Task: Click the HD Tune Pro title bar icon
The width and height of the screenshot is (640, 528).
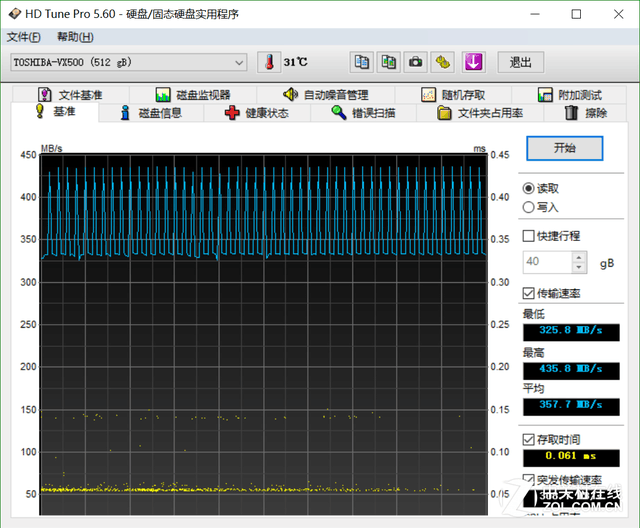Action: pos(15,14)
